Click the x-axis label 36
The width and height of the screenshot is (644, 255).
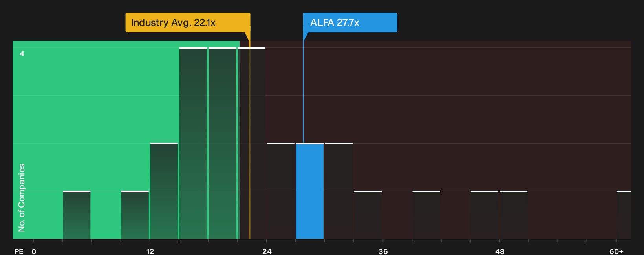[383, 251]
